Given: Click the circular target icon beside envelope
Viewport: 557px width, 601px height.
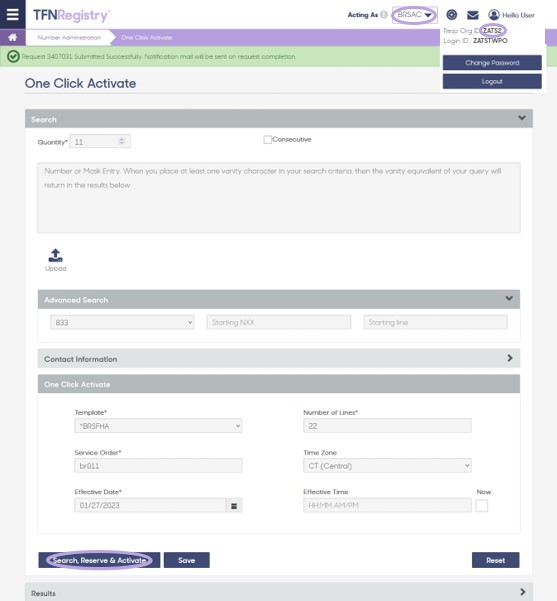Looking at the screenshot, I should click(452, 15).
